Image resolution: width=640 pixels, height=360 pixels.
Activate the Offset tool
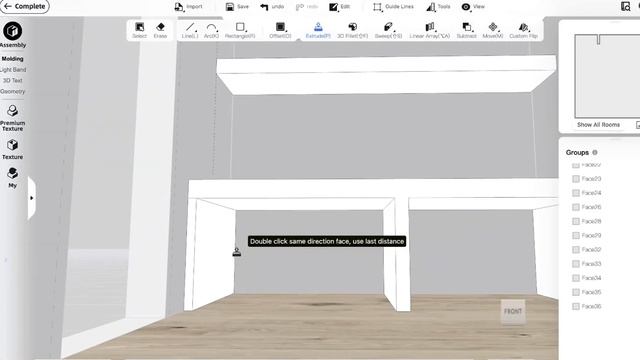tap(280, 30)
